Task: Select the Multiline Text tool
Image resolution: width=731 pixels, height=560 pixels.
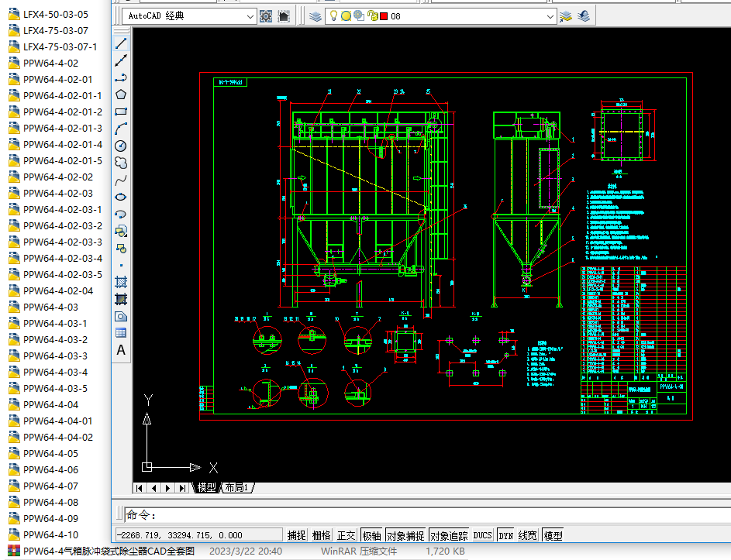Action: click(x=121, y=350)
